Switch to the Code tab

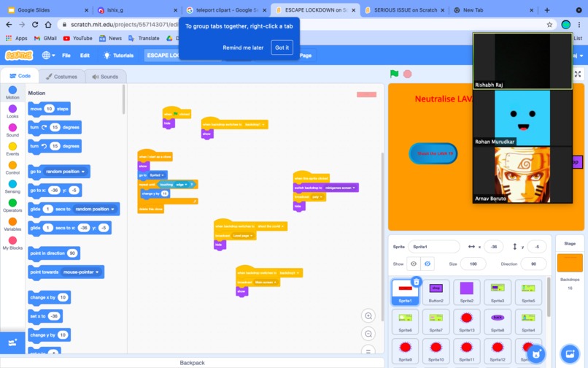pos(20,76)
